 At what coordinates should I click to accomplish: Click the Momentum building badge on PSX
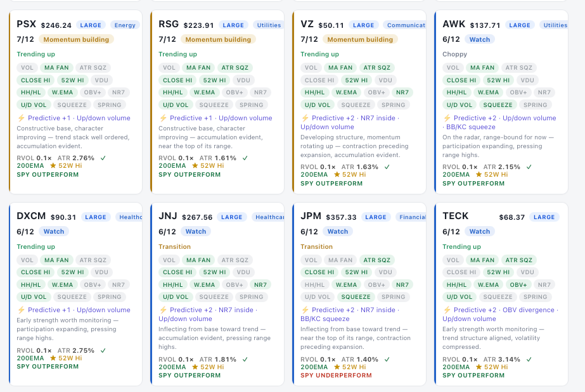point(76,39)
